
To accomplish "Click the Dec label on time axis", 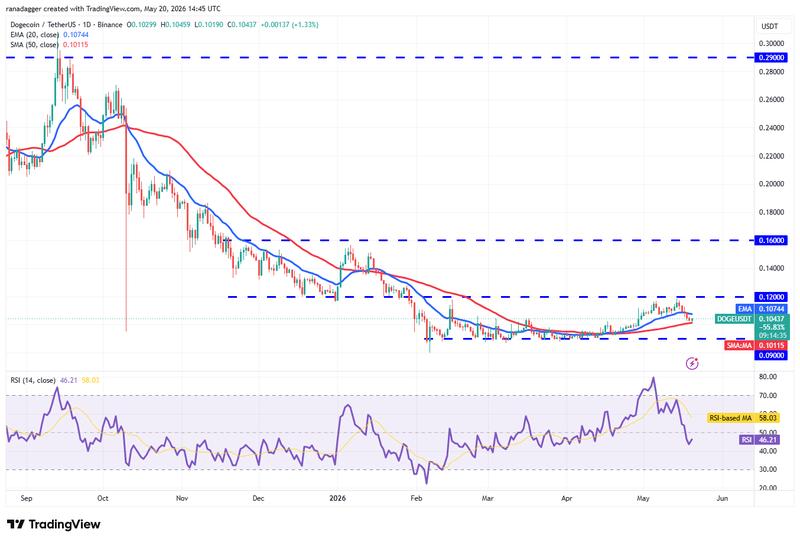I will click(258, 498).
